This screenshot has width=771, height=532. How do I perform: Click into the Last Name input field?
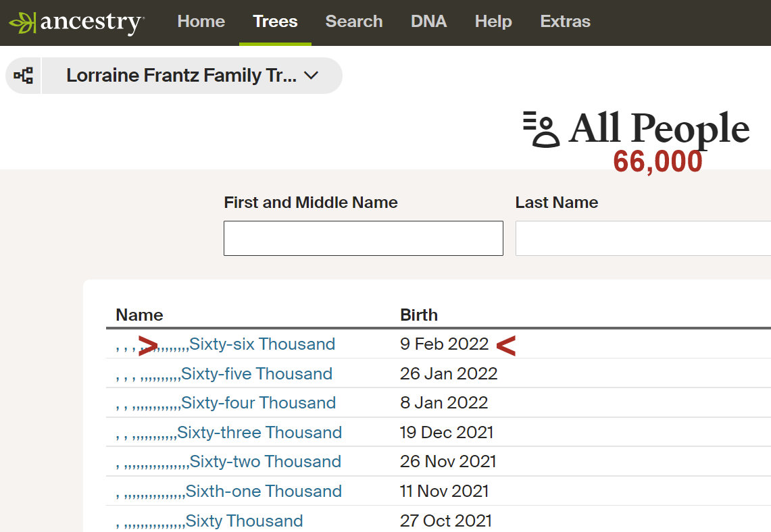tap(642, 238)
